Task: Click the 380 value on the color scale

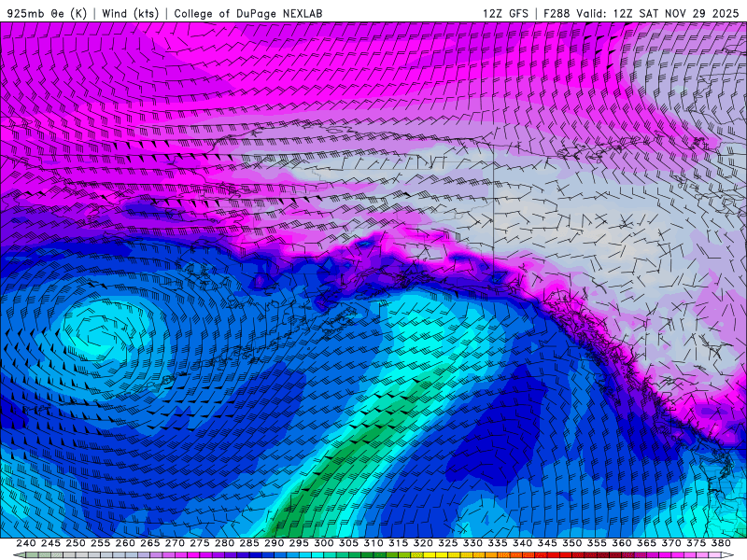Action: 721,543
